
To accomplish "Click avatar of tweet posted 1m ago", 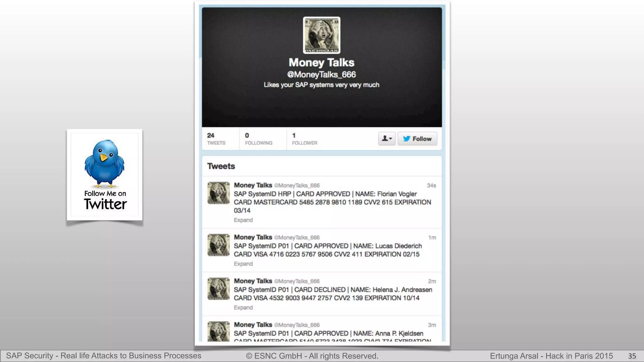I will pyautogui.click(x=219, y=245).
